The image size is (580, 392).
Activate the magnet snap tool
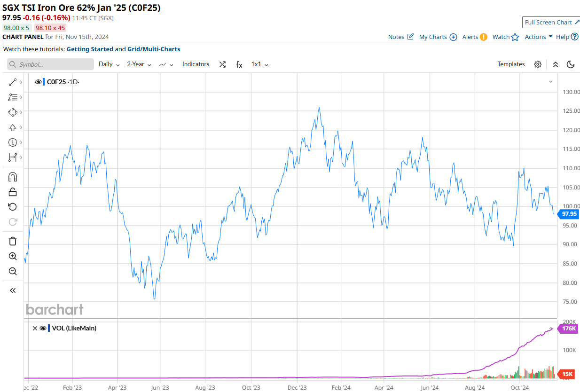tap(13, 177)
